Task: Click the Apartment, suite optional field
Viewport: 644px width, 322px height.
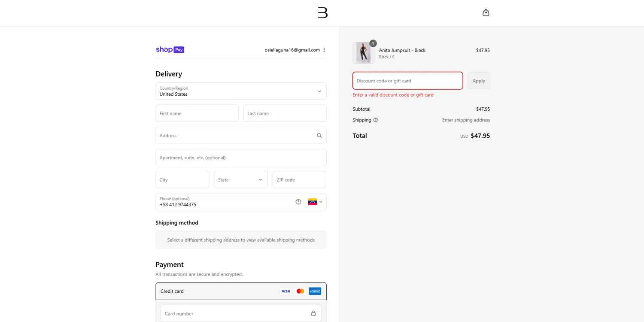Action: coord(241,158)
